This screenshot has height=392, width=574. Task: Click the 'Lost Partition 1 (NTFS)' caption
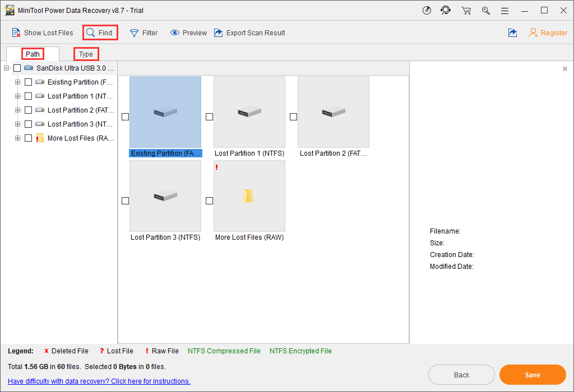(x=249, y=153)
